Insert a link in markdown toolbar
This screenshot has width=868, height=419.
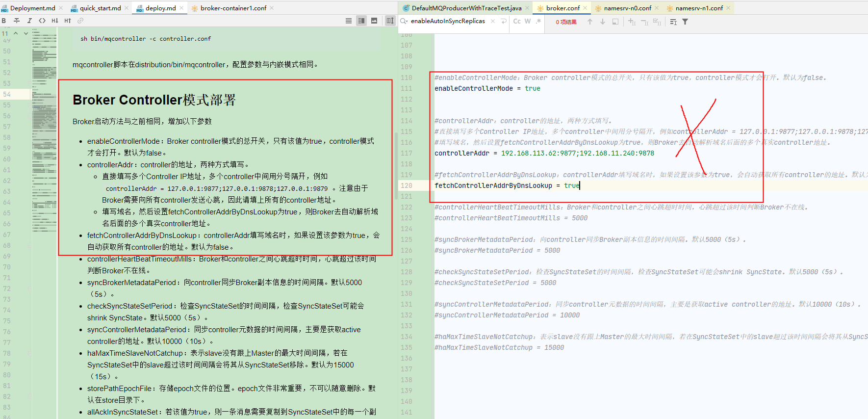click(80, 21)
